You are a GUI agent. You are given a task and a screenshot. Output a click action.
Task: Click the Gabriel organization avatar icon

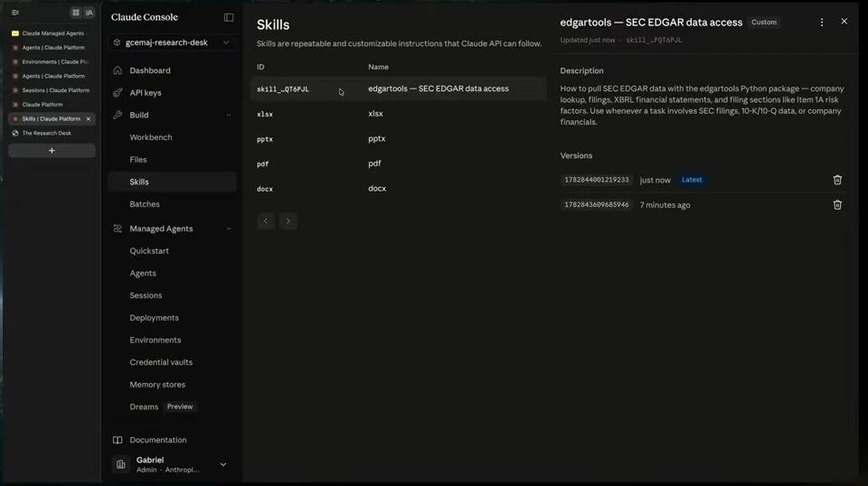pyautogui.click(x=120, y=465)
